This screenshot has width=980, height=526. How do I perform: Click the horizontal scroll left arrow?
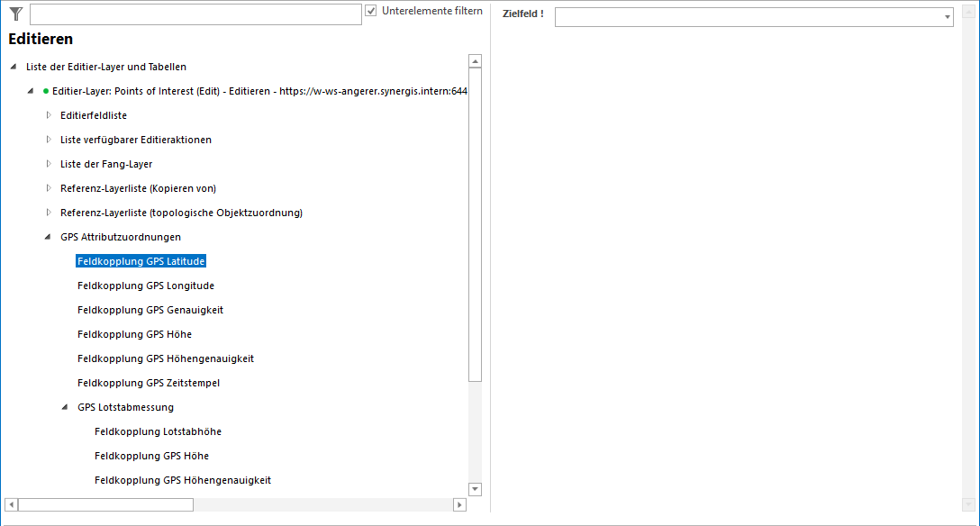point(11,504)
